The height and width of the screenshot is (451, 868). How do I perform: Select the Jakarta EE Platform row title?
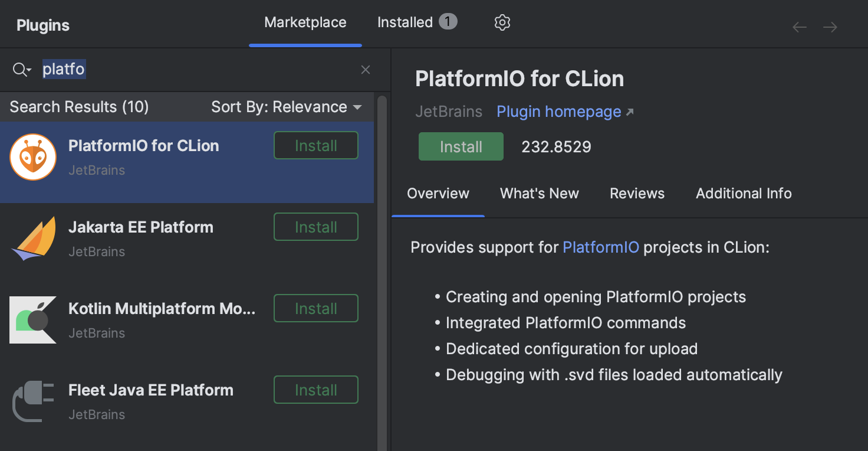[141, 227]
